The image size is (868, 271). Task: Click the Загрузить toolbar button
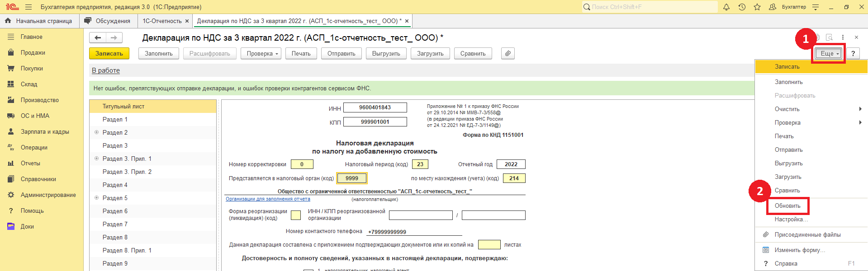coord(430,53)
